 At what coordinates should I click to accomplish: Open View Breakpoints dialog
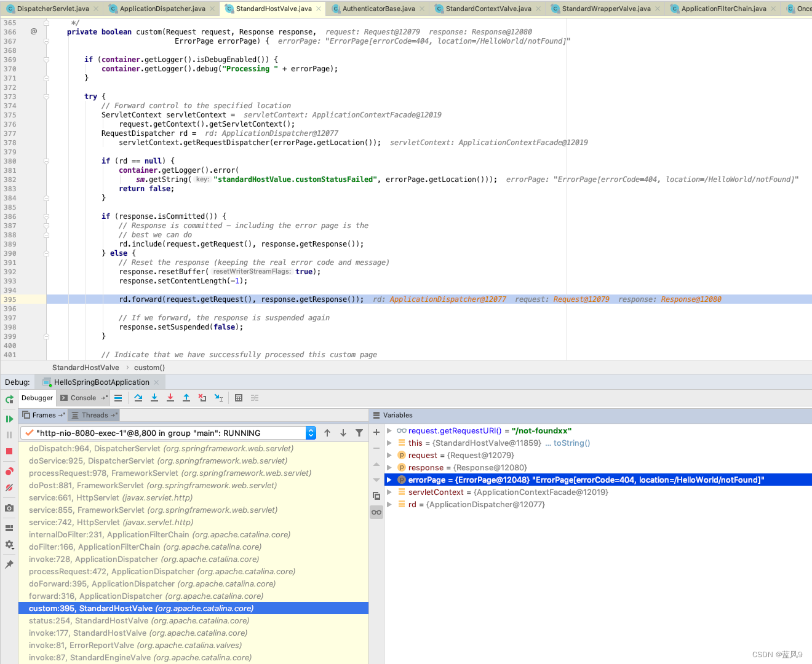pyautogui.click(x=9, y=472)
